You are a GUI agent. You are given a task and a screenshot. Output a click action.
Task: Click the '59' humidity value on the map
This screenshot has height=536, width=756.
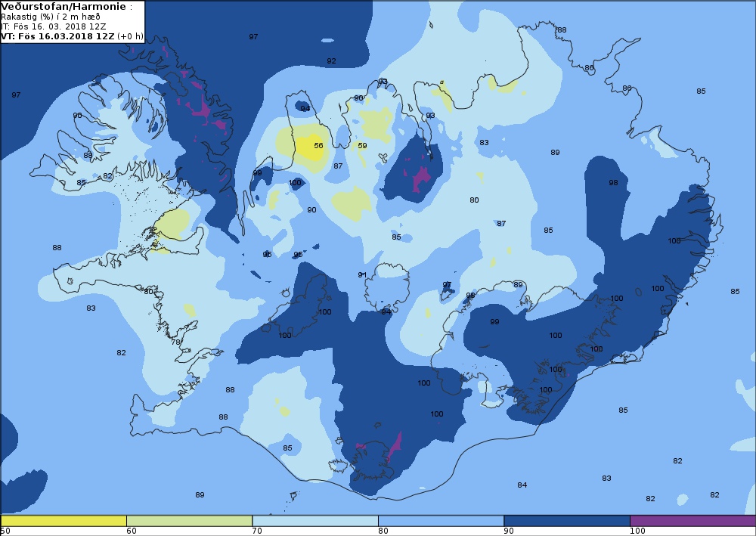coord(363,146)
